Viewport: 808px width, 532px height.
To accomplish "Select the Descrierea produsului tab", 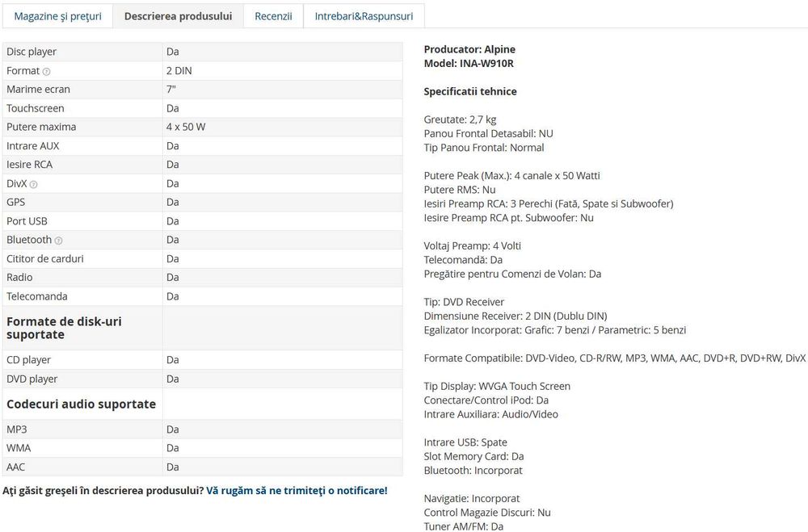I will click(x=179, y=16).
